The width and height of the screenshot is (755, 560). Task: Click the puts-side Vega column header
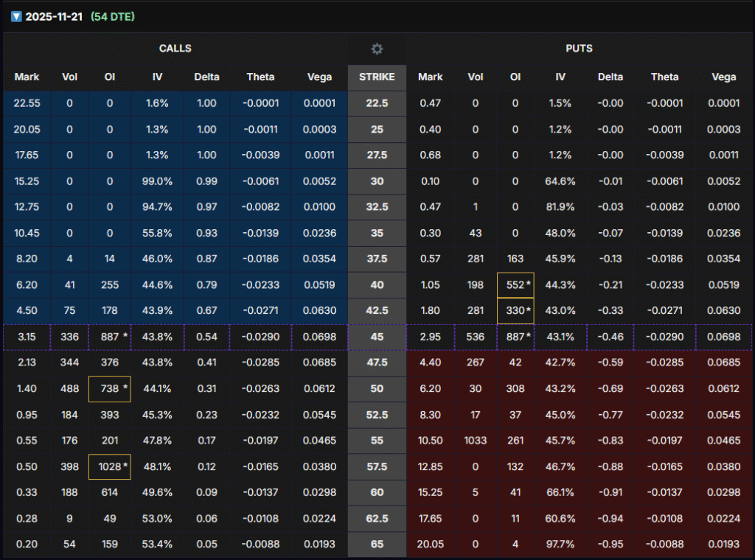coord(723,77)
